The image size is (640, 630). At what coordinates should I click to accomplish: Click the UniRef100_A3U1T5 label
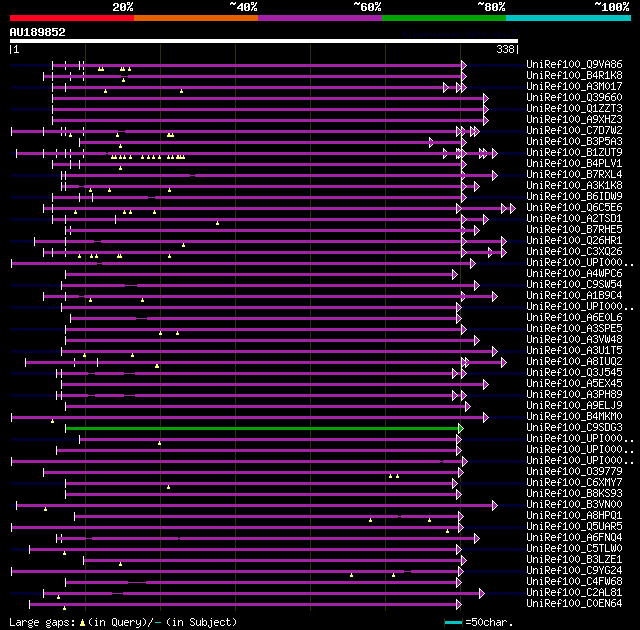click(574, 351)
